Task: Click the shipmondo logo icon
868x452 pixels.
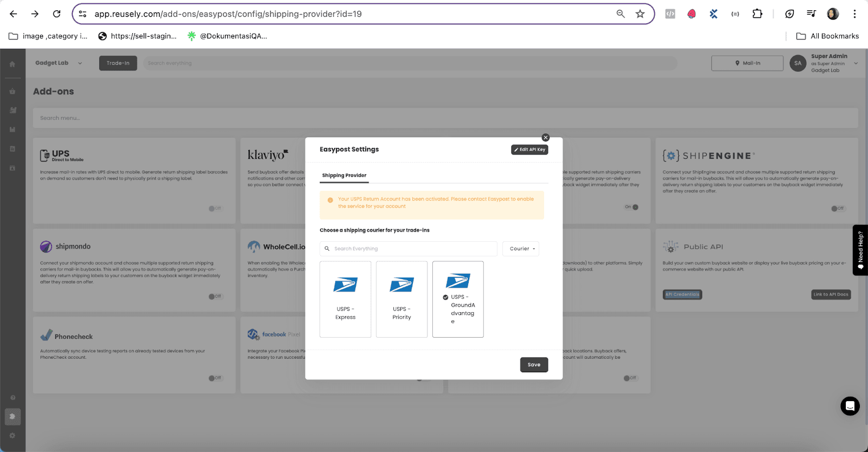Action: point(46,247)
